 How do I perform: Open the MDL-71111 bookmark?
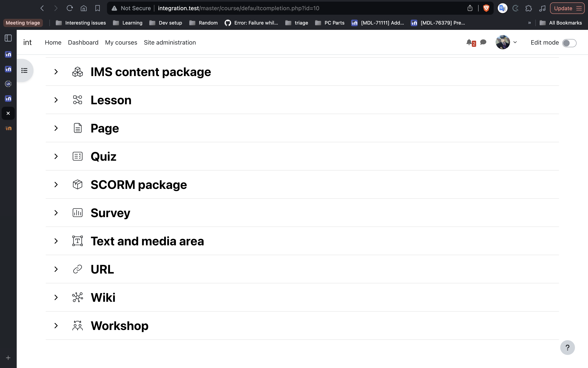[378, 23]
